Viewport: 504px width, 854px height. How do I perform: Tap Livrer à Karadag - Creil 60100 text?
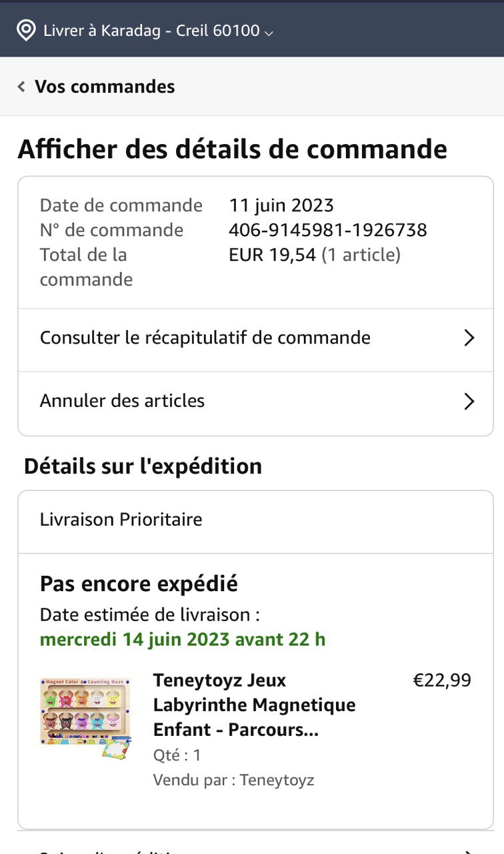coord(151,31)
